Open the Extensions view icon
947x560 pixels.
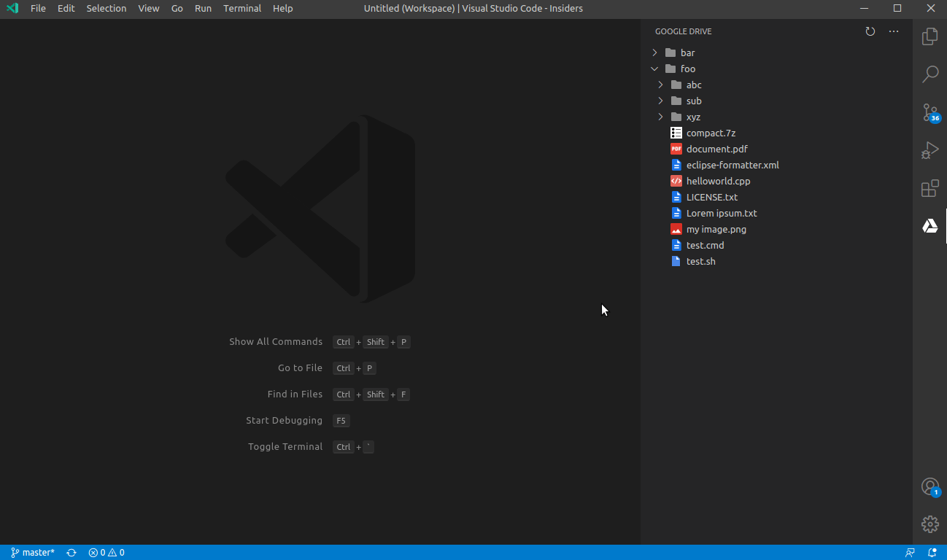coord(929,189)
